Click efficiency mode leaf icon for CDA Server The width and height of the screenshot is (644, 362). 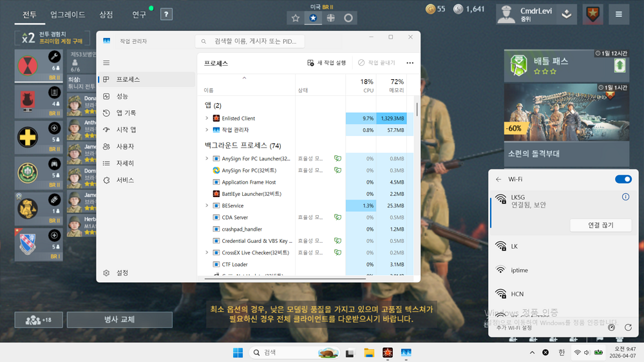[x=337, y=217]
